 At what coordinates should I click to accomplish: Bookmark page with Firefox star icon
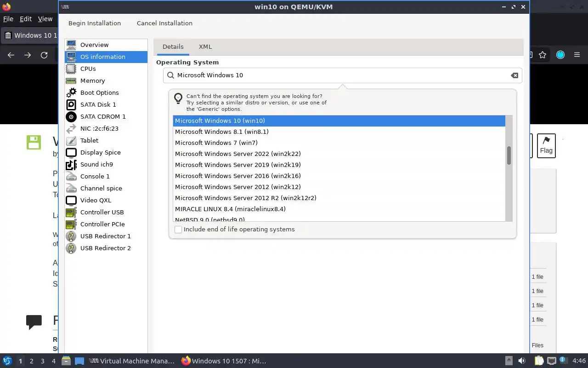coord(543,55)
